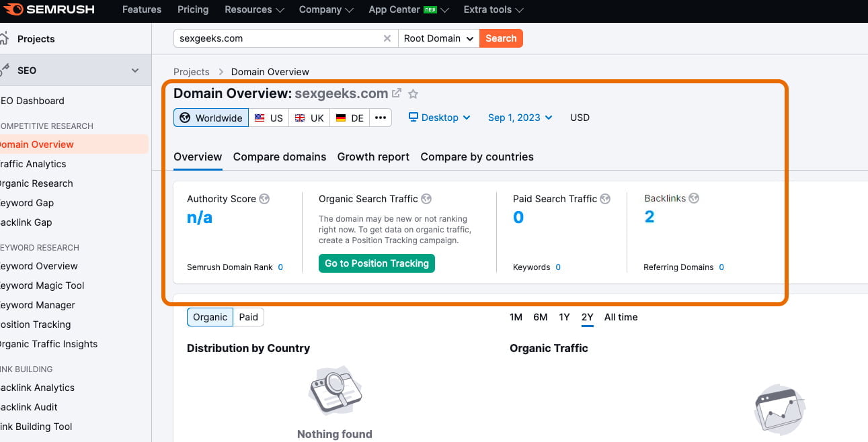The height and width of the screenshot is (442, 868).
Task: Open Company menu dropdown
Action: pyautogui.click(x=326, y=9)
